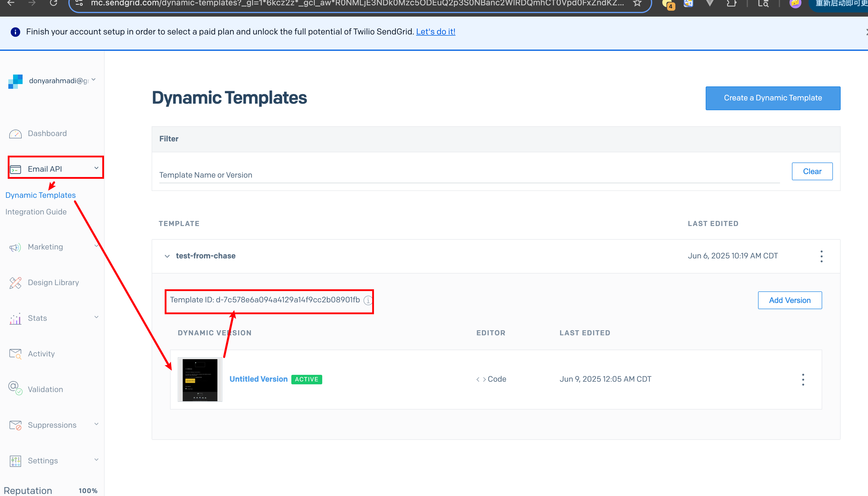This screenshot has width=868, height=496.
Task: Click the SendGrid logo icon
Action: click(x=15, y=81)
